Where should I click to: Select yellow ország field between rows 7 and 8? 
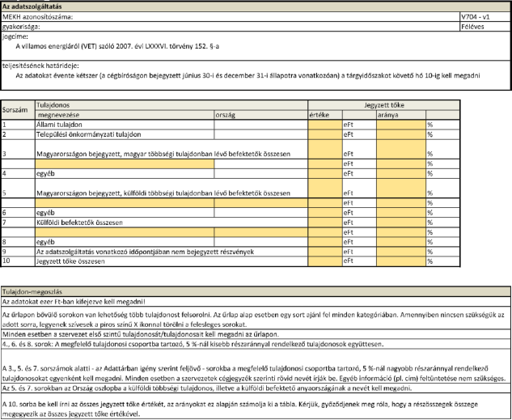click(x=261, y=232)
